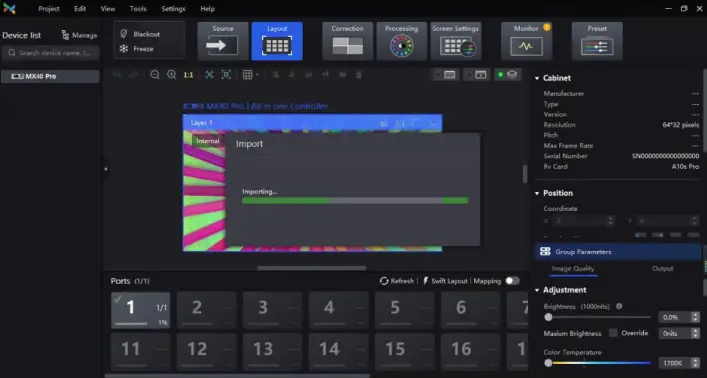Switch to the Output tab
707x378 pixels.
click(662, 268)
